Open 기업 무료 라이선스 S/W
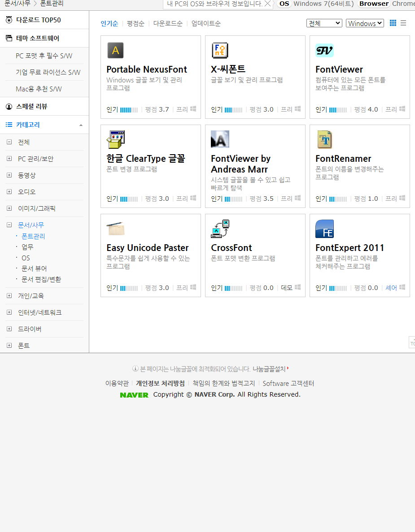Viewport: 415px width, 532px height. click(x=48, y=72)
